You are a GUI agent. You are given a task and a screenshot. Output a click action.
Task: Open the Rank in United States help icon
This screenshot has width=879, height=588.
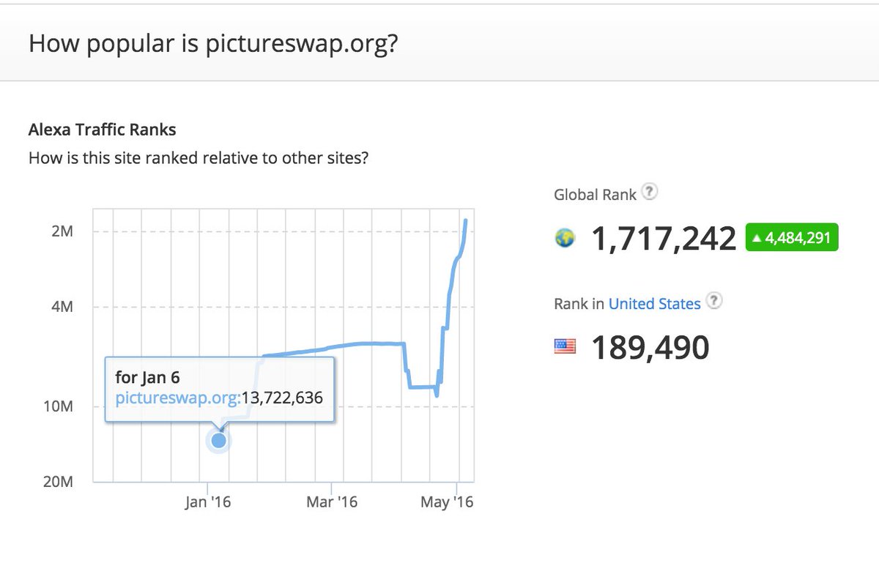tap(714, 301)
